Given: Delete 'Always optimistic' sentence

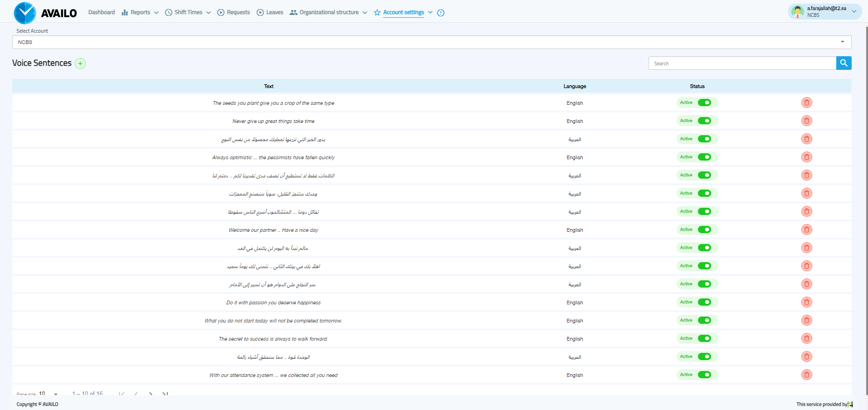Looking at the screenshot, I should tap(806, 157).
